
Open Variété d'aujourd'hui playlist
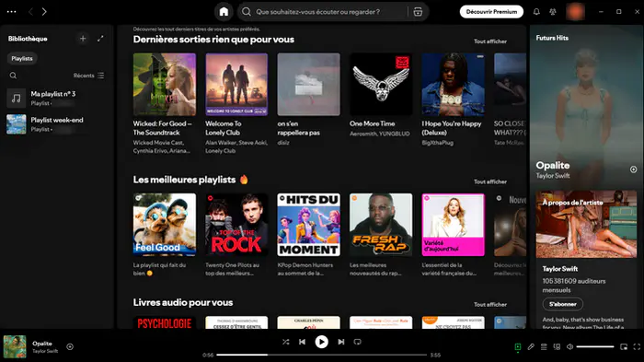[453, 225]
